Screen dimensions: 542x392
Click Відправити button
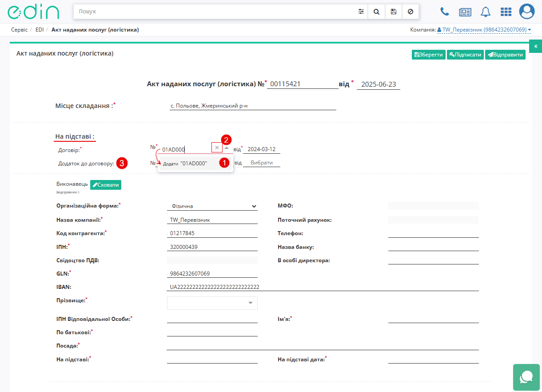click(x=506, y=55)
